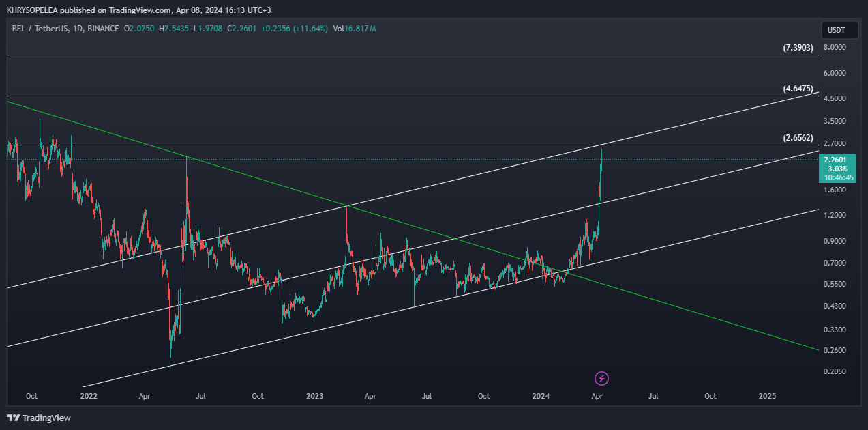Click the 0.2050 price axis label
868x430 pixels.
835,372
